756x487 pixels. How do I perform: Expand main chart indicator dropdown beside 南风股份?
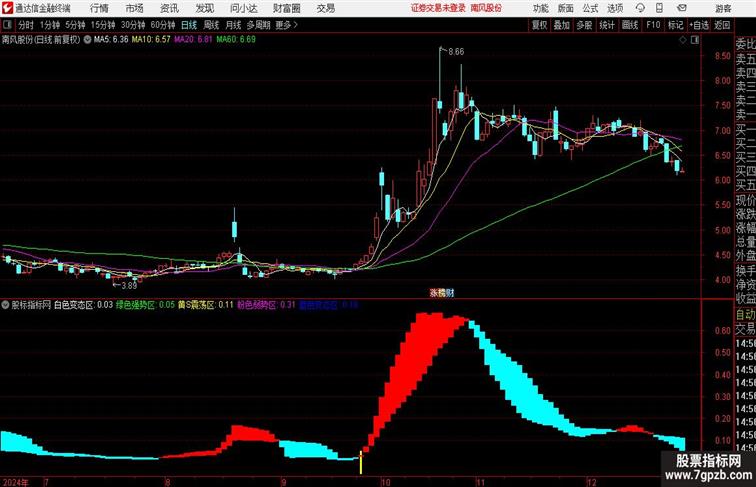pyautogui.click(x=87, y=40)
